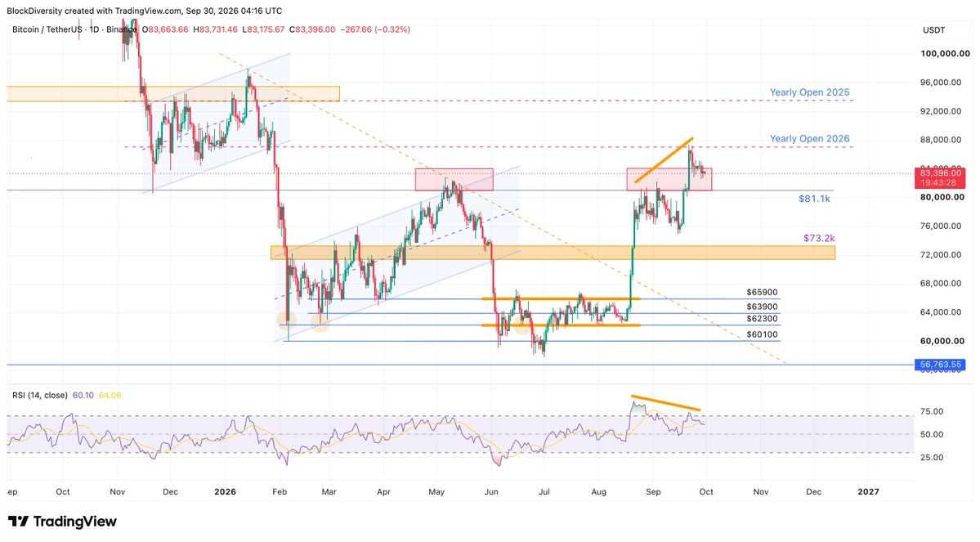Image resolution: width=980 pixels, height=542 pixels.
Task: Click the open price O83,663.66
Action: pyautogui.click(x=165, y=29)
